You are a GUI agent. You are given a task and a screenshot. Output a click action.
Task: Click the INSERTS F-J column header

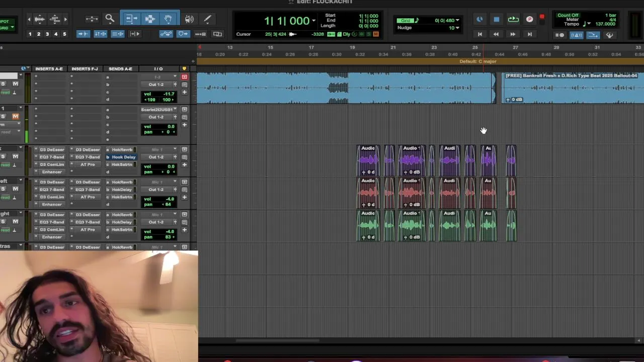(x=85, y=69)
